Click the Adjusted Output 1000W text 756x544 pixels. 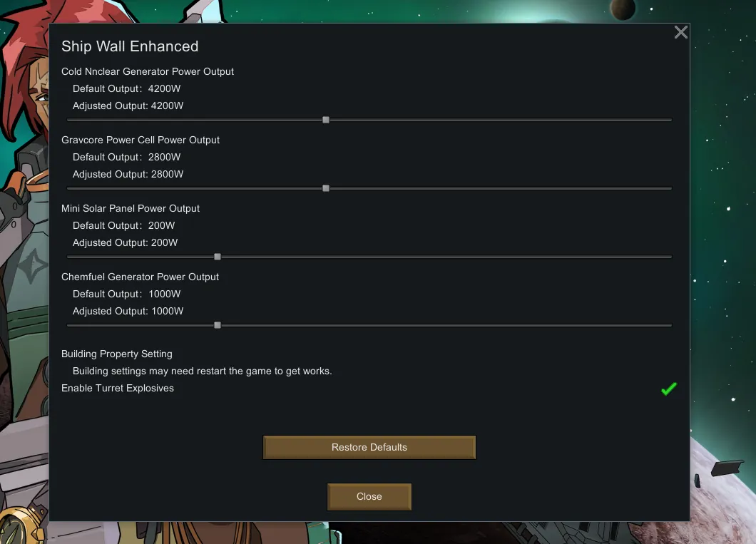click(x=128, y=312)
